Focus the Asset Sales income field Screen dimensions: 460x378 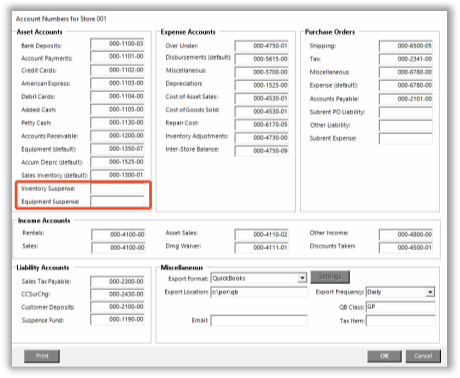click(x=262, y=235)
